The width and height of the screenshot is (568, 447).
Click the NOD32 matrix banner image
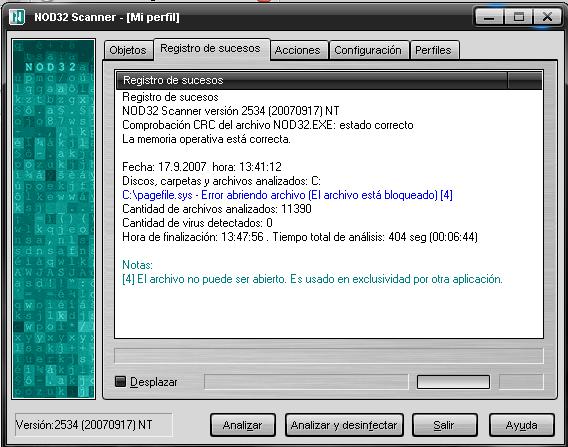pyautogui.click(x=54, y=219)
